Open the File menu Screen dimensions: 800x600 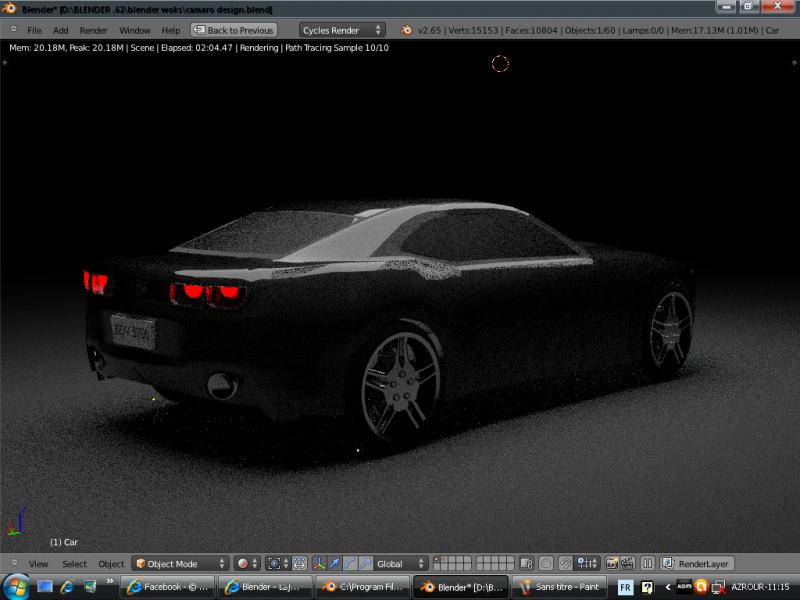[34, 31]
